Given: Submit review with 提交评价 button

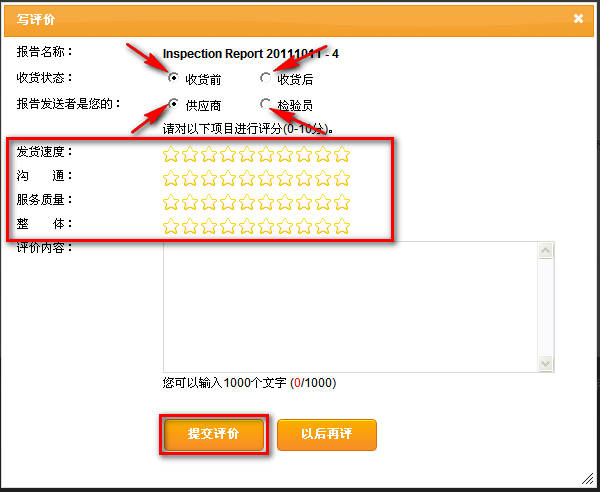Looking at the screenshot, I should 213,435.
